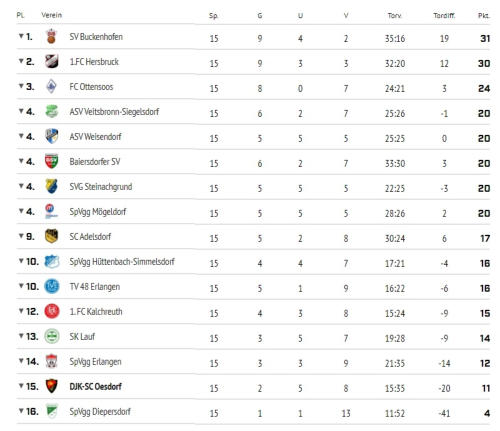Open the ASV Veitsbronn-Siegelsdorf team link
500x431 pixels.
[x=114, y=112]
